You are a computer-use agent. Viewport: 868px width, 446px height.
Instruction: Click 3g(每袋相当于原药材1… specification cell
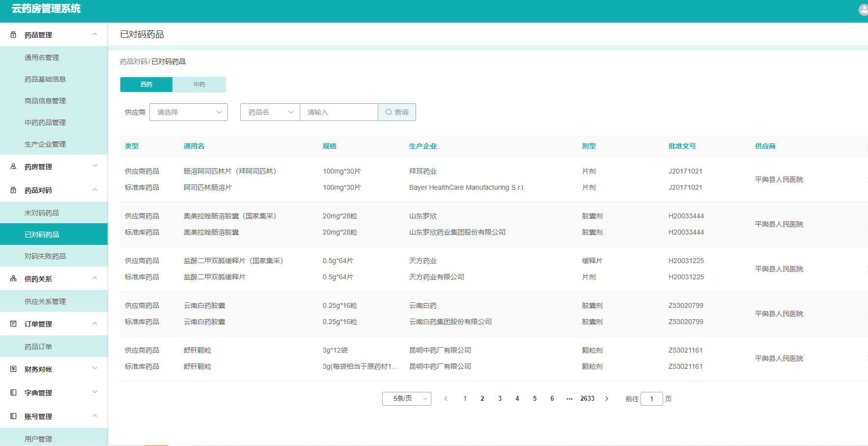pyautogui.click(x=360, y=366)
